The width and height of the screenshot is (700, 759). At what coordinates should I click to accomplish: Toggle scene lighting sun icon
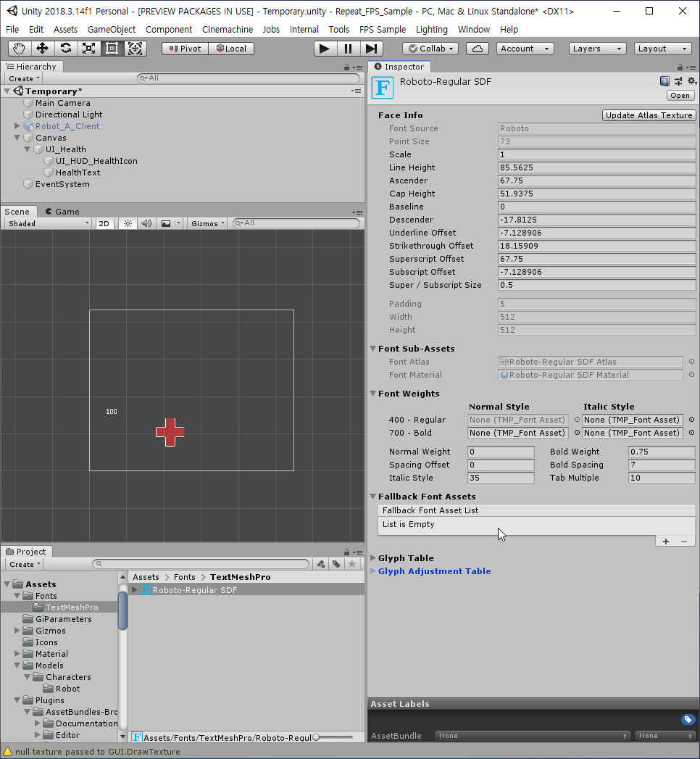coord(128,223)
